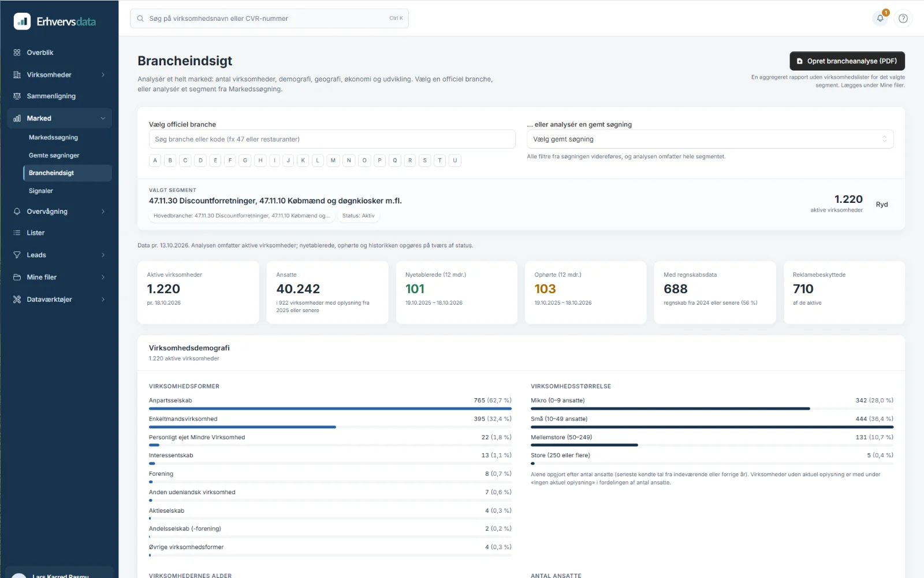Select Brancheindsigt sidebar item
Viewport: 924px width, 578px height.
pos(68,173)
